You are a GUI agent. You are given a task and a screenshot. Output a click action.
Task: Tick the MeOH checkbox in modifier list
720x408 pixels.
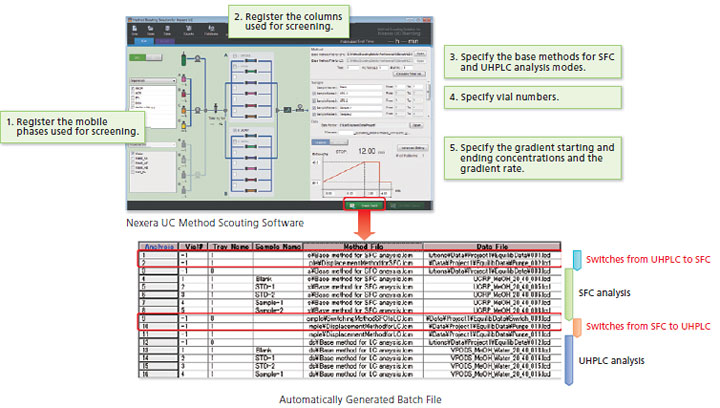tap(134, 88)
